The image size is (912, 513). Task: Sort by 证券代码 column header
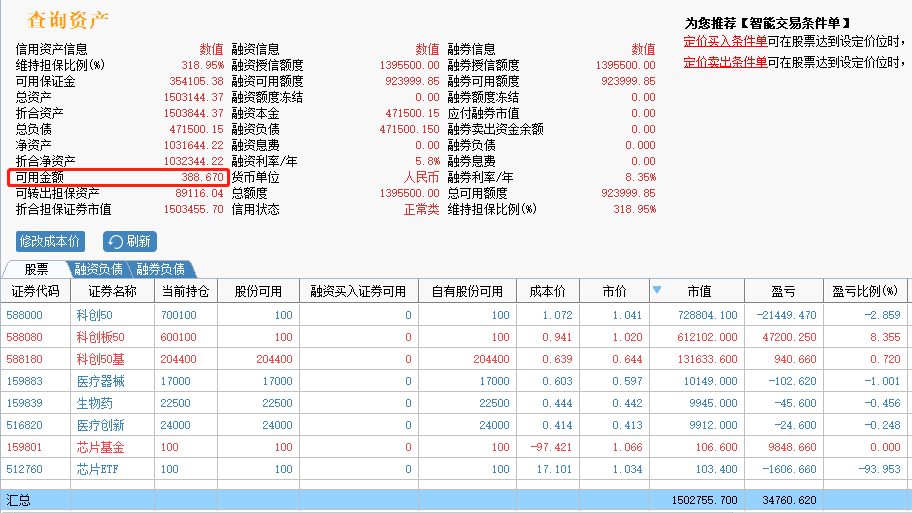[35, 291]
